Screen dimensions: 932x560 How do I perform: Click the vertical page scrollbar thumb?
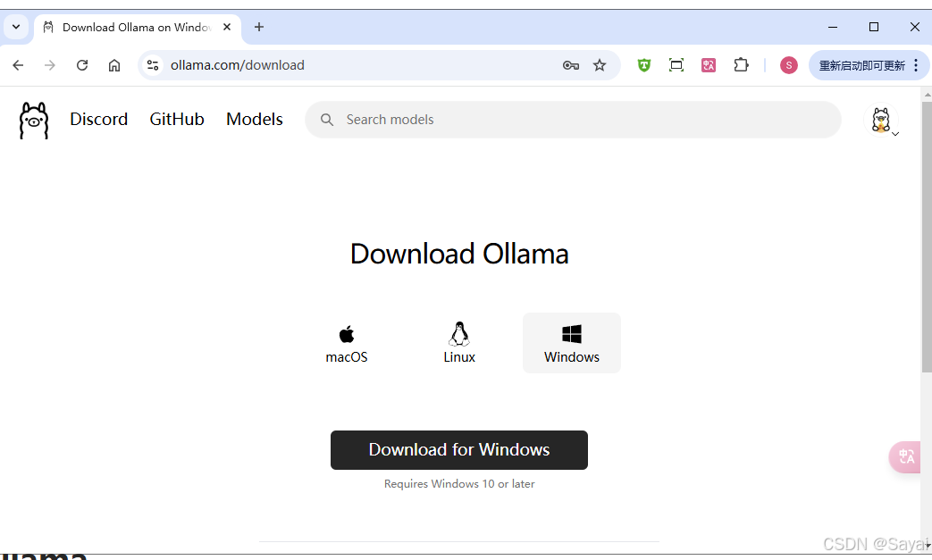927,237
